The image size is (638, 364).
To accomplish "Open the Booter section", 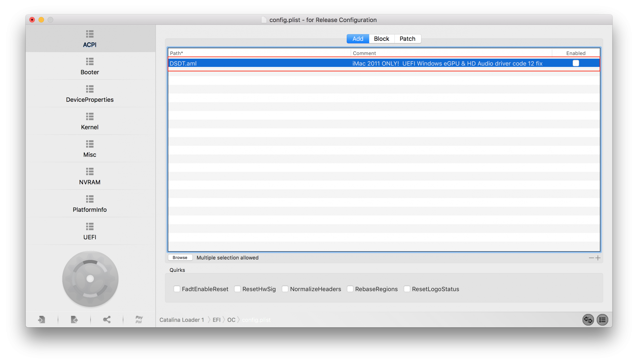I will 90,66.
